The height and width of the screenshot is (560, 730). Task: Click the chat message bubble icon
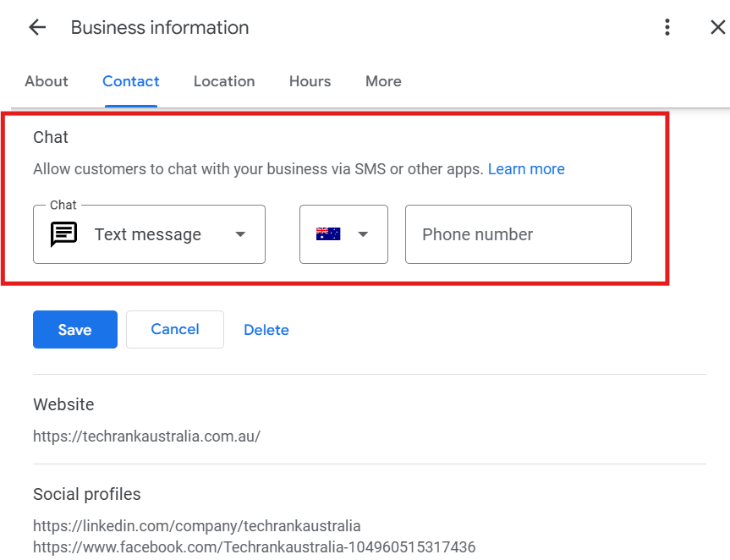click(x=63, y=234)
